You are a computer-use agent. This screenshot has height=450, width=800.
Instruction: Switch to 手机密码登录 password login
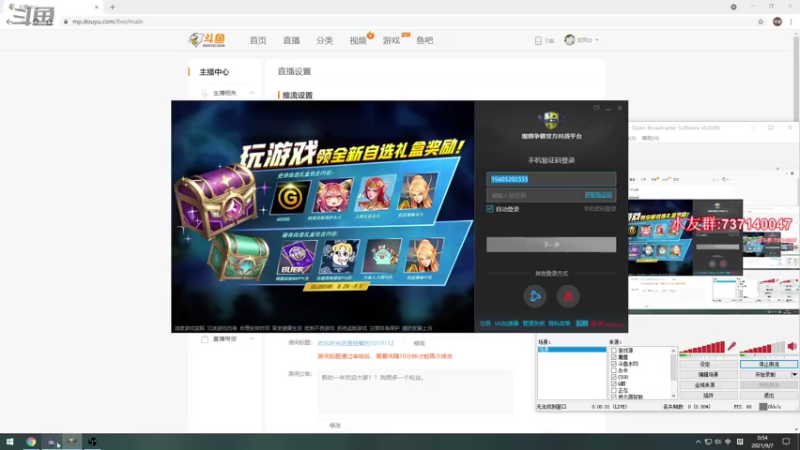[599, 209]
